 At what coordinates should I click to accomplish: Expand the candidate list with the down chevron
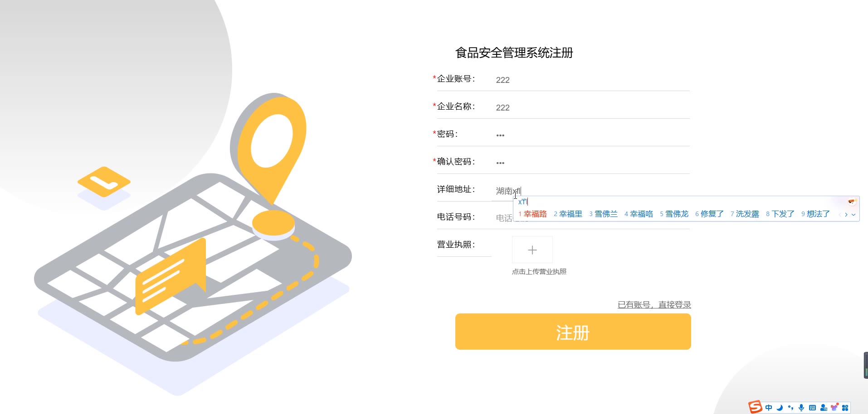(x=853, y=215)
